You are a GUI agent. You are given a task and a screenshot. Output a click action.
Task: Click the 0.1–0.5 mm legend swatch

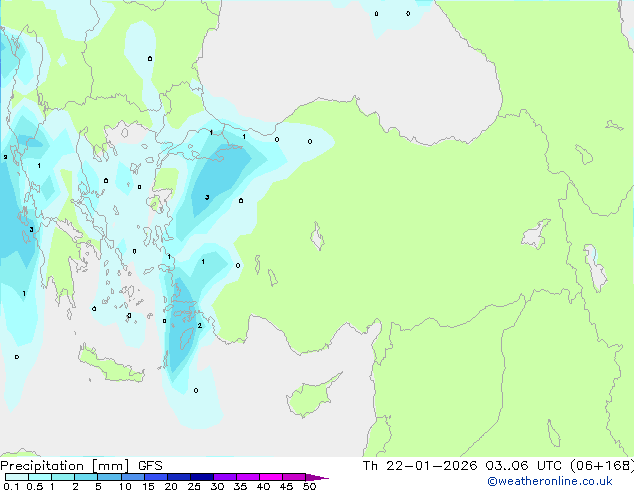coord(17,477)
